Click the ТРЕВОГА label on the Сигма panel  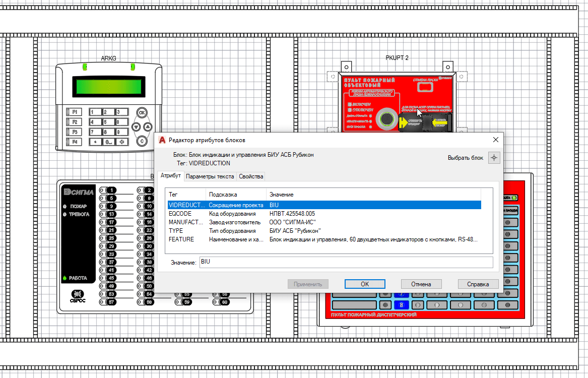tap(79, 214)
